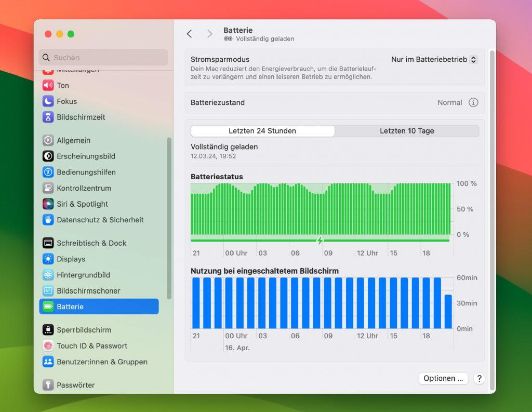Click the charging bolt marker under Batteriestatus

pyautogui.click(x=320, y=240)
